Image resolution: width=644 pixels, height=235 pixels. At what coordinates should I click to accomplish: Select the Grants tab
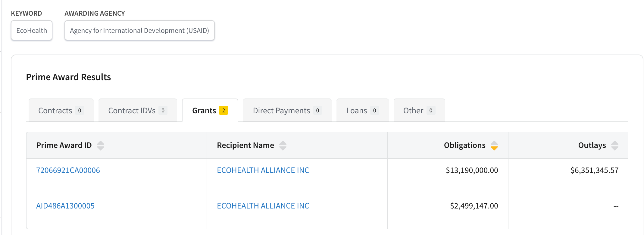point(210,110)
